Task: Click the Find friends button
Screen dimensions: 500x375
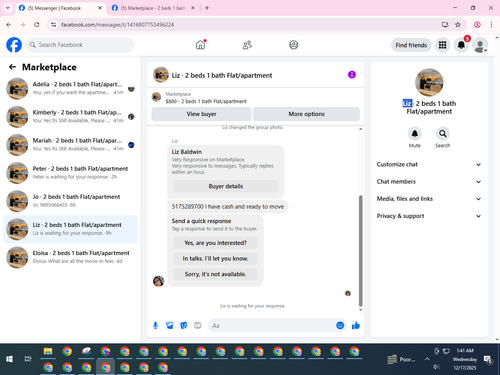Action: click(411, 45)
